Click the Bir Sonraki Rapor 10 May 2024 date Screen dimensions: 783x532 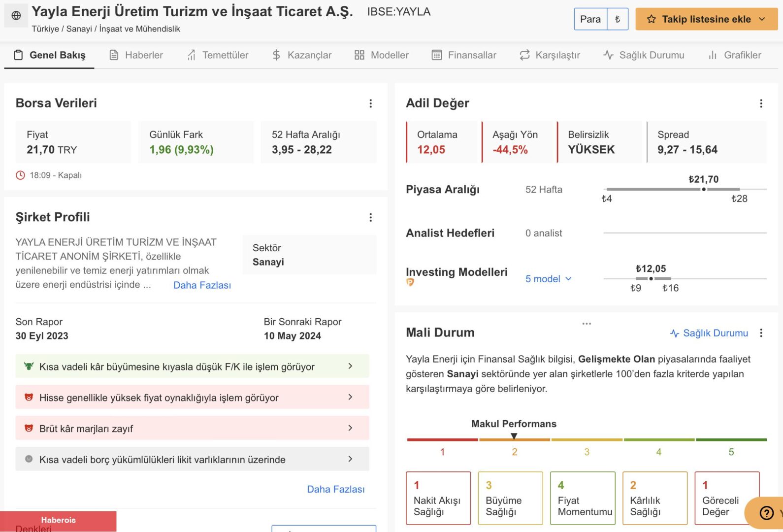click(x=293, y=336)
